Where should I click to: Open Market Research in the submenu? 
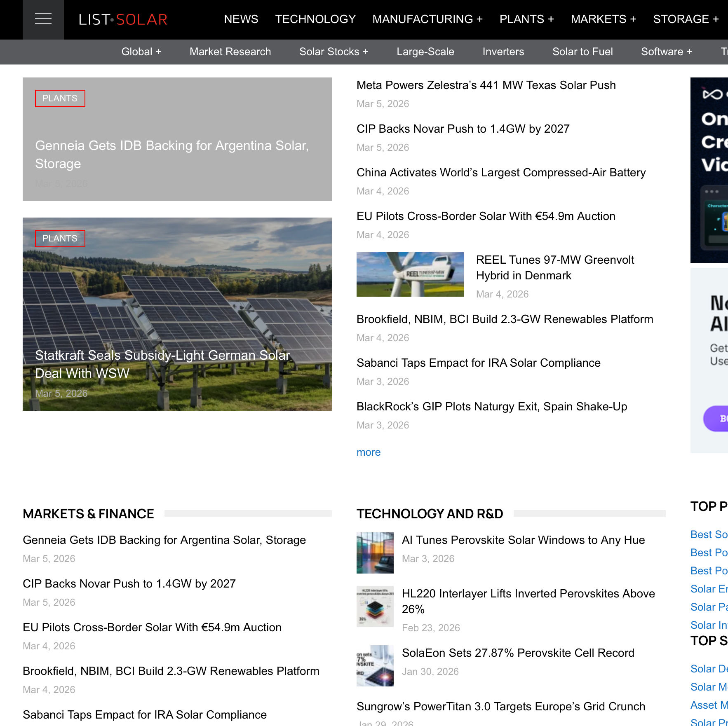click(x=230, y=52)
